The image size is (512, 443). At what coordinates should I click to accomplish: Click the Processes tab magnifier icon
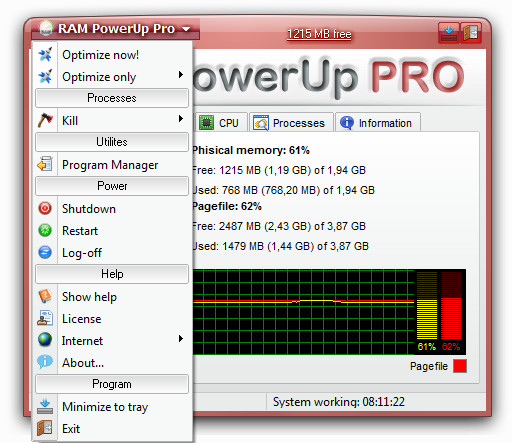pos(261,123)
